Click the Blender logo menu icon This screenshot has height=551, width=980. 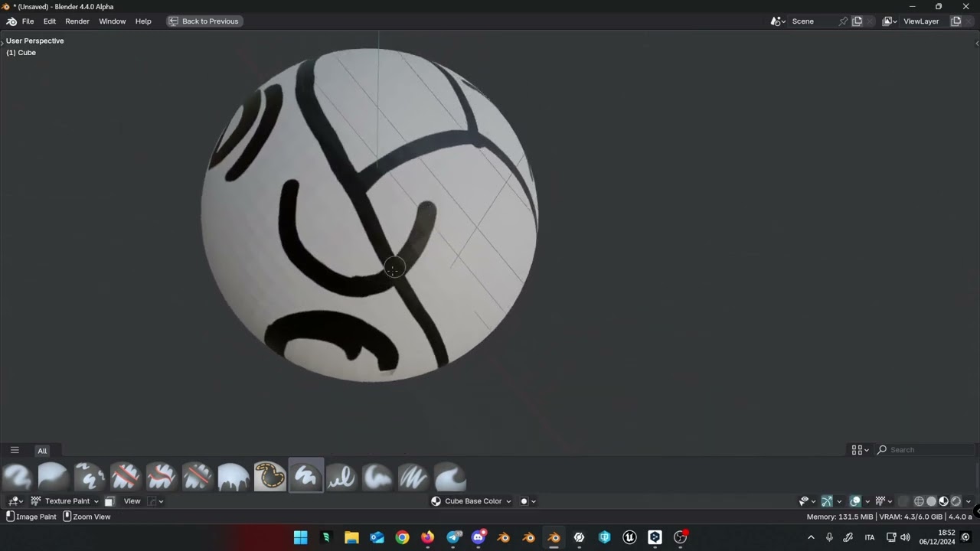tap(11, 21)
